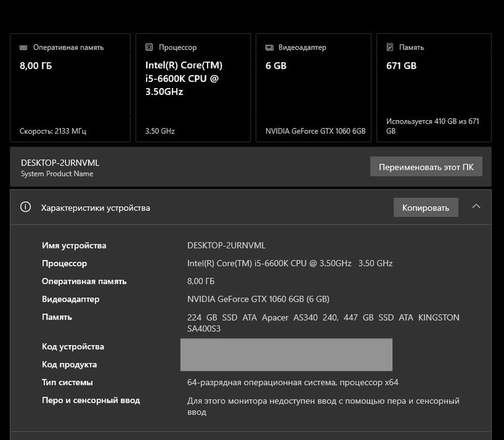The height and width of the screenshot is (440, 504).
Task: Select the Характеристики устройства heading
Action: (x=96, y=208)
